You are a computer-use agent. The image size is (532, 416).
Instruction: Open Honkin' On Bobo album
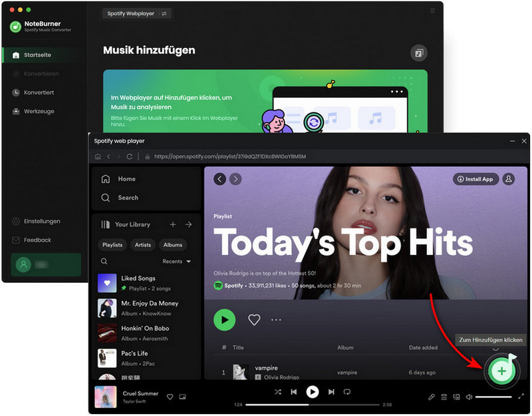[x=146, y=333]
